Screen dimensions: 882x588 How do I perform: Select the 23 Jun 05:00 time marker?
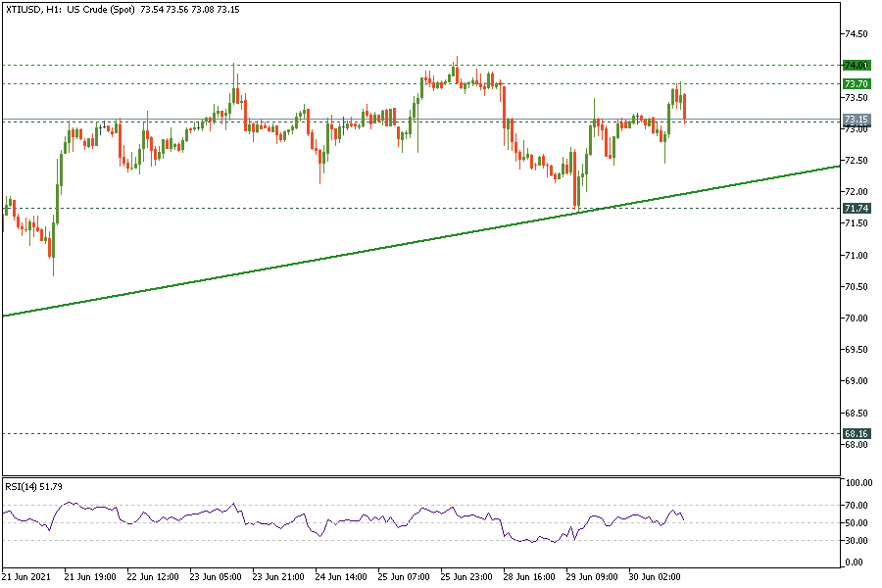(x=217, y=576)
